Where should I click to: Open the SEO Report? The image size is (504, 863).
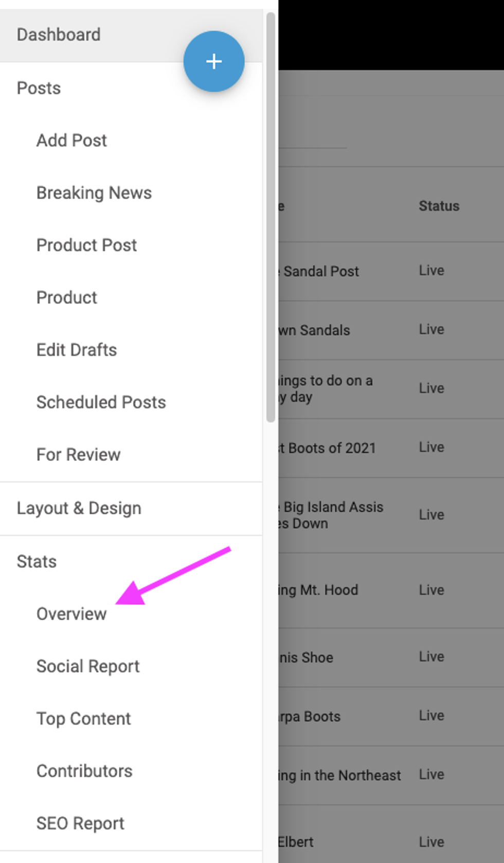80,823
